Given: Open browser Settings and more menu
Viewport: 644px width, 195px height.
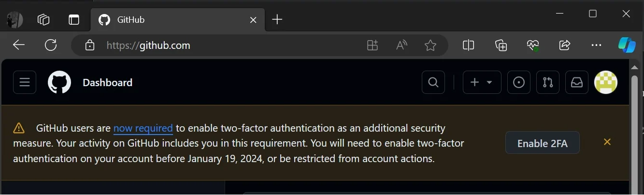Looking at the screenshot, I should click(596, 45).
